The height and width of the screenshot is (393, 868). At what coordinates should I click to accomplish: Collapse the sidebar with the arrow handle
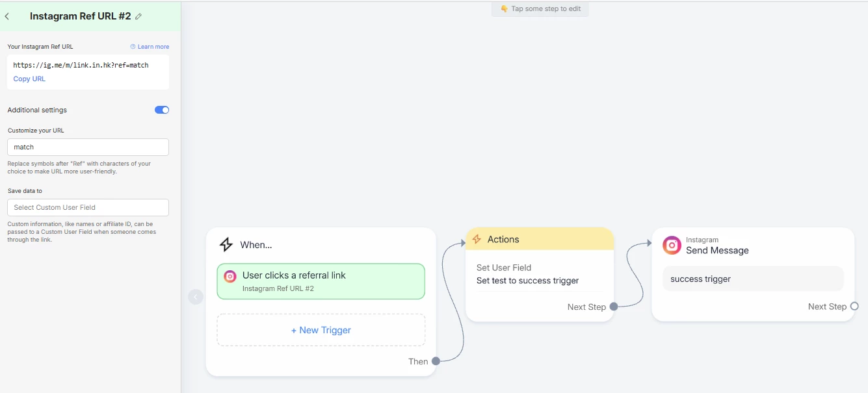[x=196, y=297]
